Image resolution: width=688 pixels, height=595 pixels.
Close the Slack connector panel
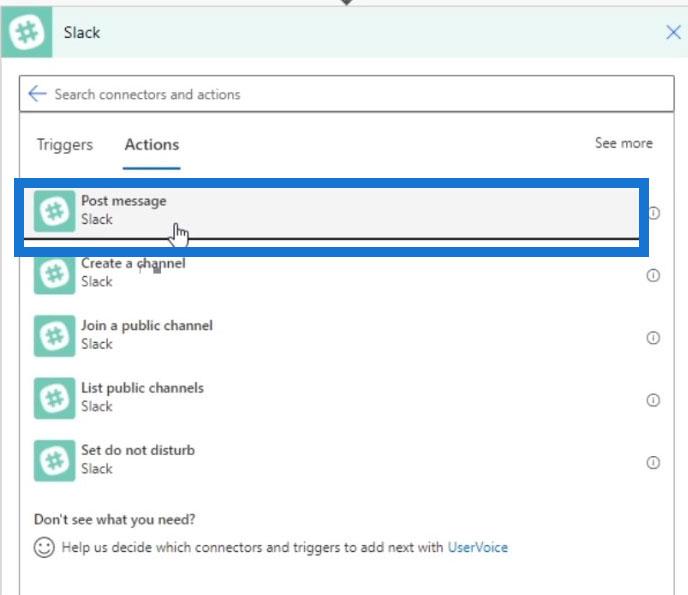[x=673, y=32]
